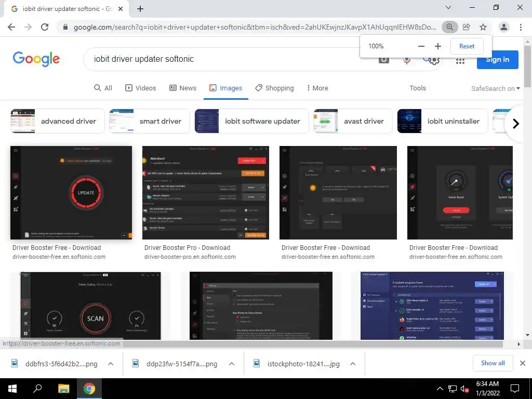Reload the current page
532x399 pixels.
(45, 27)
